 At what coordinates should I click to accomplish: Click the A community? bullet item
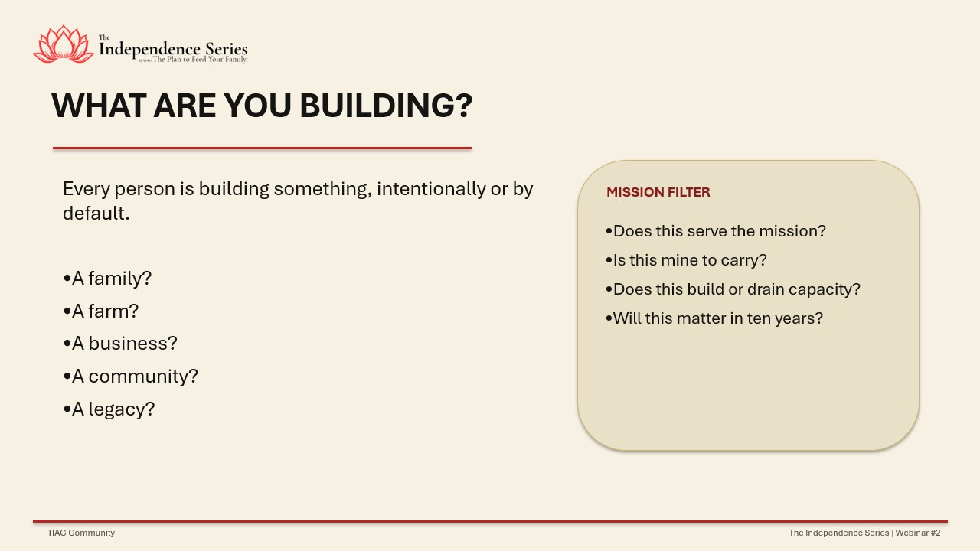point(130,377)
